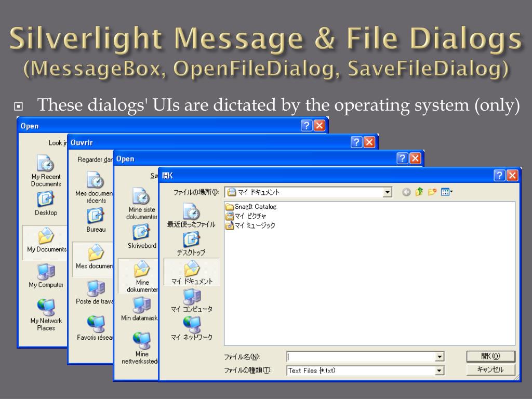Click Help button in Japanese 開く dialog
Viewport: 532px width, 399px height.
(x=499, y=176)
